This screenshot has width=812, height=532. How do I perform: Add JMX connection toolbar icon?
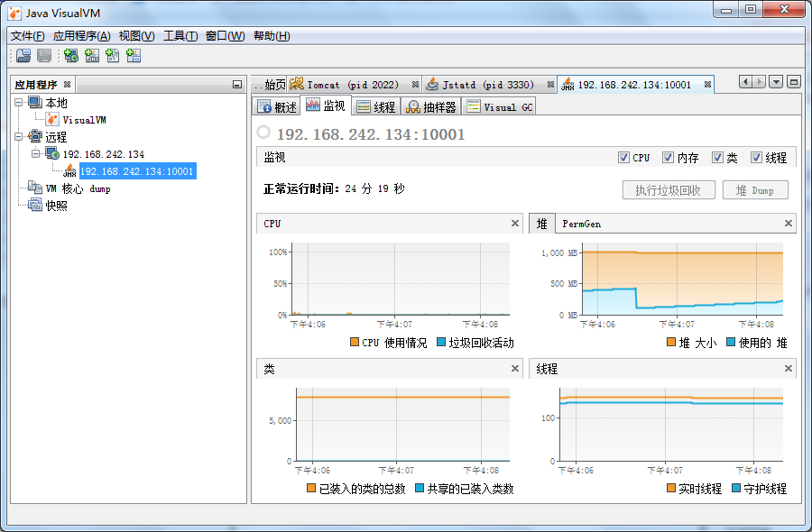pos(92,55)
